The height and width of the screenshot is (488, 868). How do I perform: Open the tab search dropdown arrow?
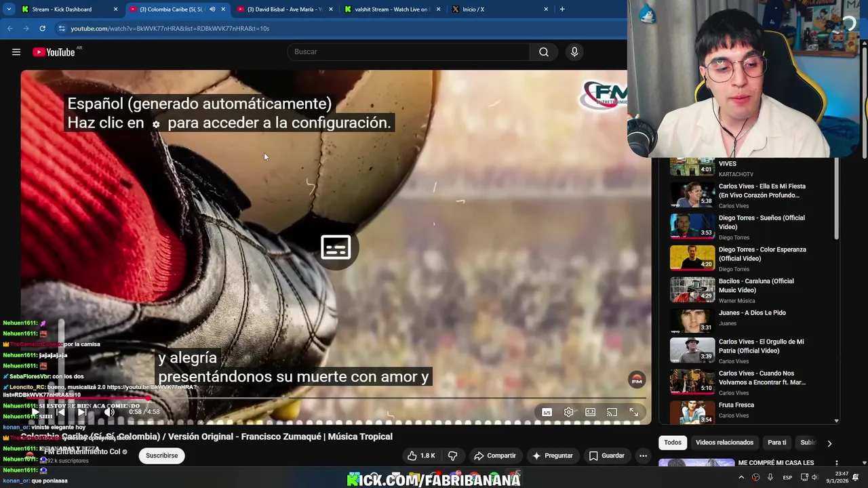(9, 9)
